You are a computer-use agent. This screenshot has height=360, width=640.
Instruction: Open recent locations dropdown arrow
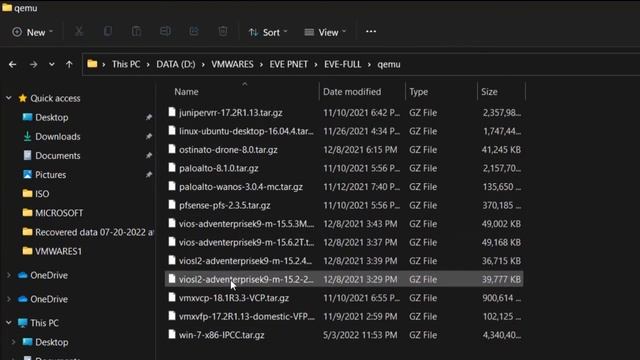coord(51,64)
